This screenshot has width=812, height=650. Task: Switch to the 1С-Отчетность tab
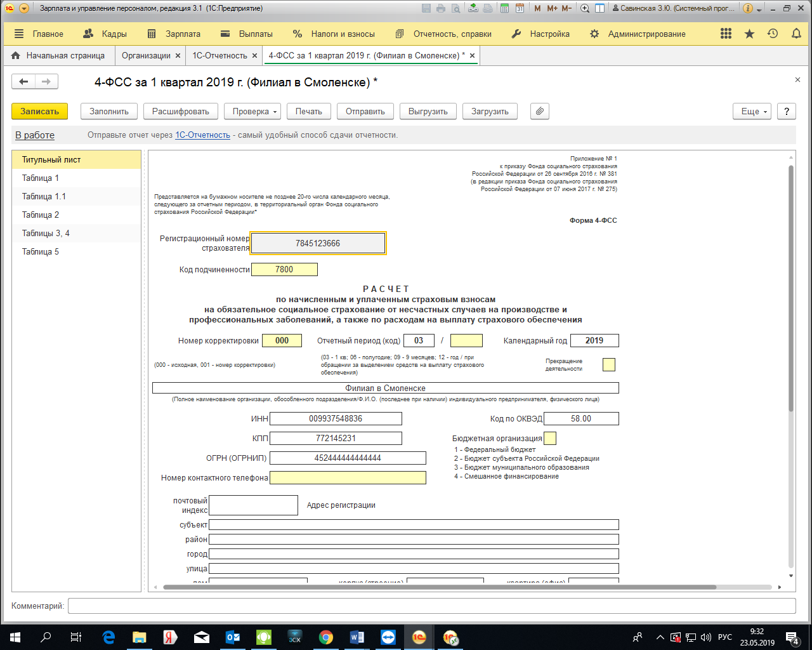point(219,55)
